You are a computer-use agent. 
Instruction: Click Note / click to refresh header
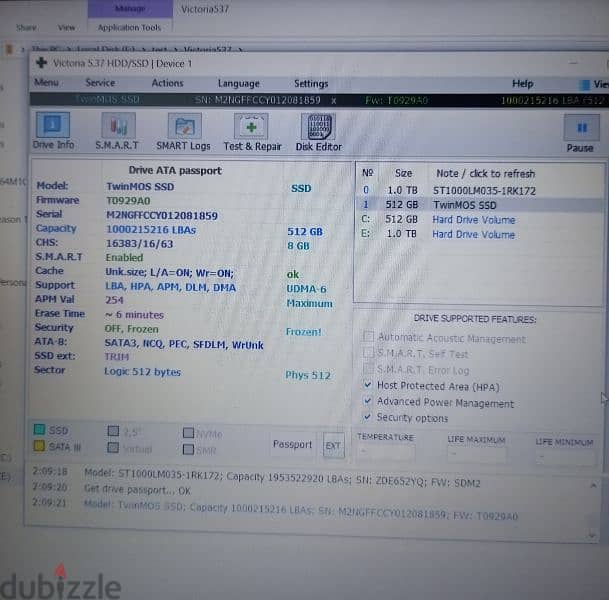tap(485, 174)
